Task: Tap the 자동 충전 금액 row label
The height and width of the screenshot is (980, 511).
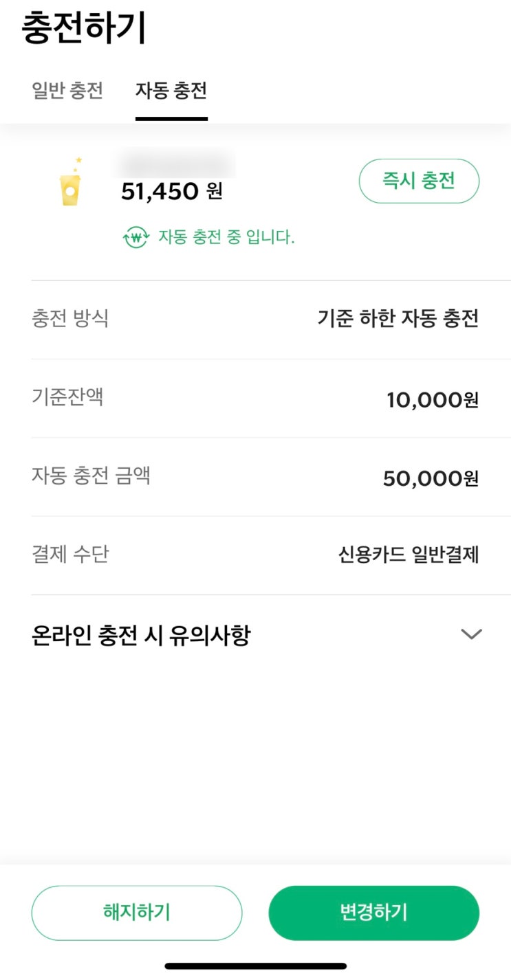Action: (x=91, y=476)
